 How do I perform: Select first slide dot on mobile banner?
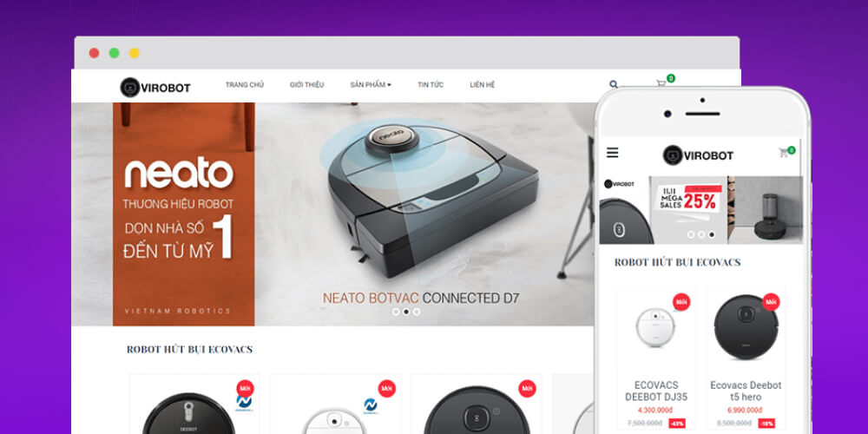pos(691,234)
